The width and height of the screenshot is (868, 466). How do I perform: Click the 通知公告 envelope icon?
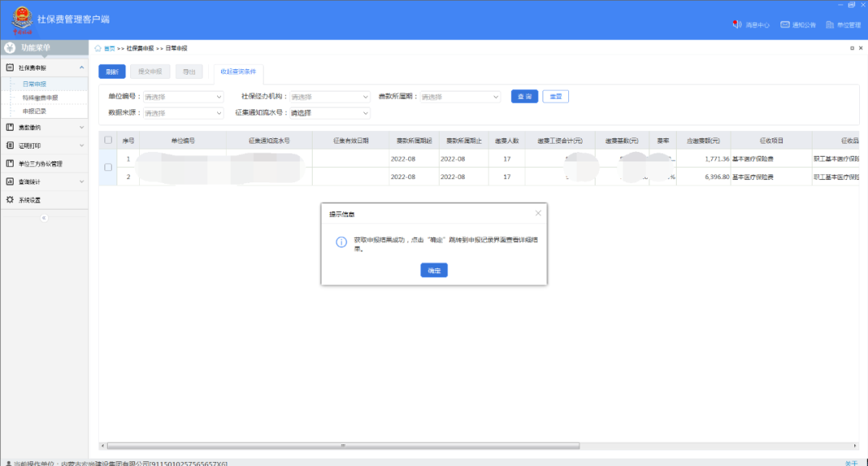pyautogui.click(x=784, y=25)
